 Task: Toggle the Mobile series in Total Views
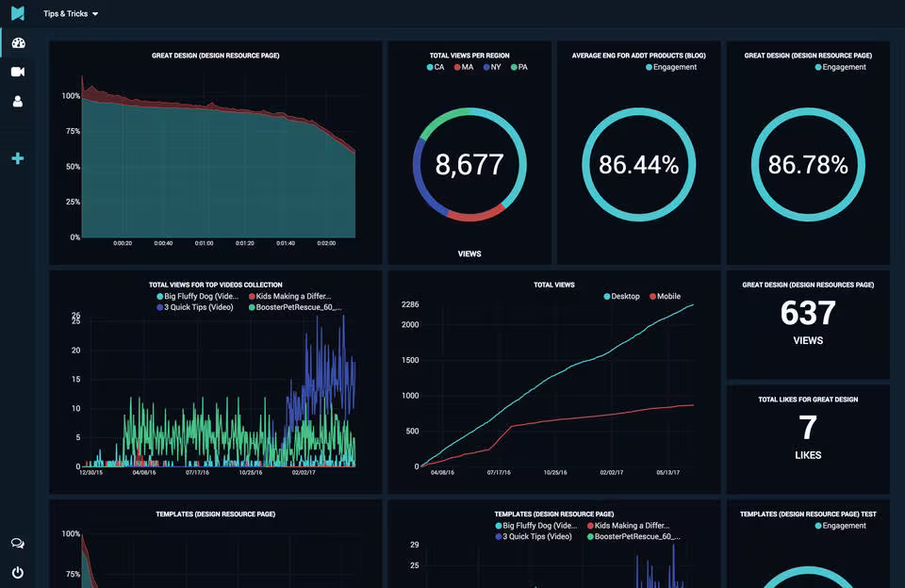coord(665,296)
